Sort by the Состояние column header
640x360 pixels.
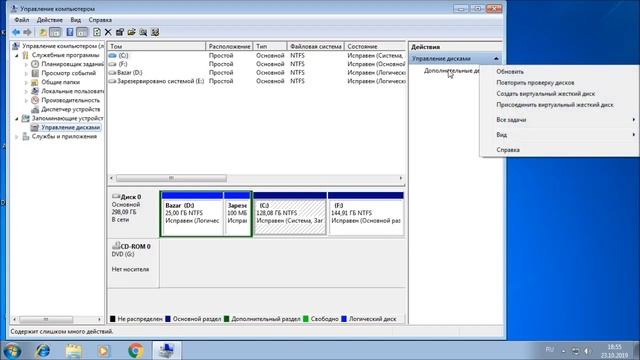click(x=375, y=46)
